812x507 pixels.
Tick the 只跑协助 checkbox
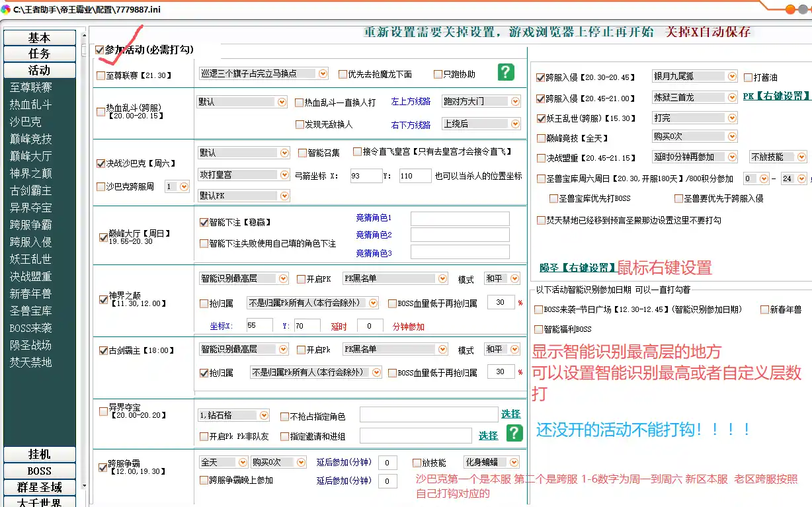tap(438, 74)
